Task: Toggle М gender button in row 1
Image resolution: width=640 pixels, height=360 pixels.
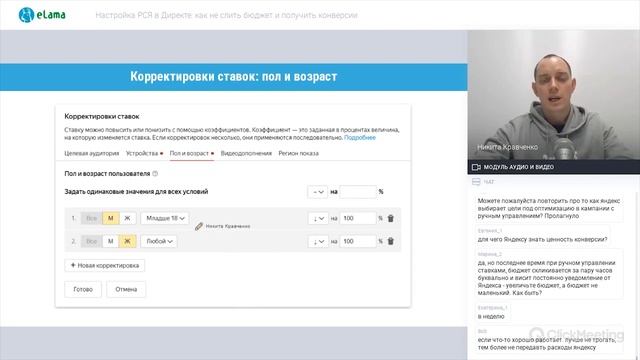Action: [110, 218]
